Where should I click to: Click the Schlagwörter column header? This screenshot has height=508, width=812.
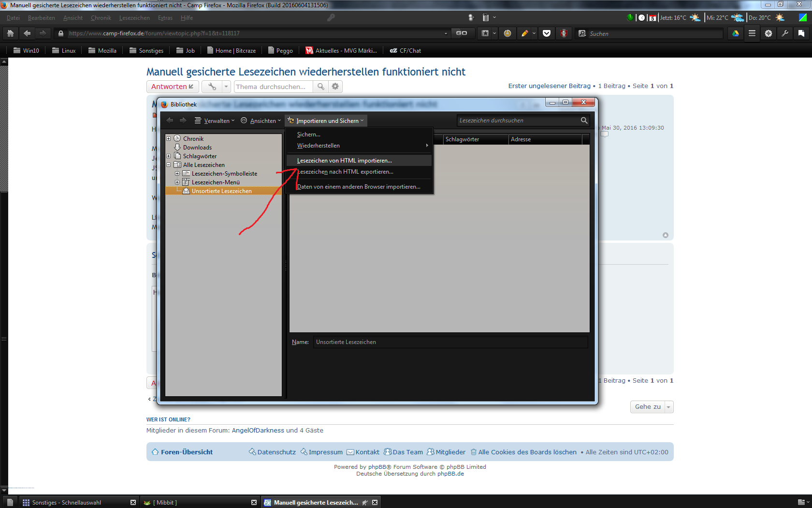click(476, 139)
